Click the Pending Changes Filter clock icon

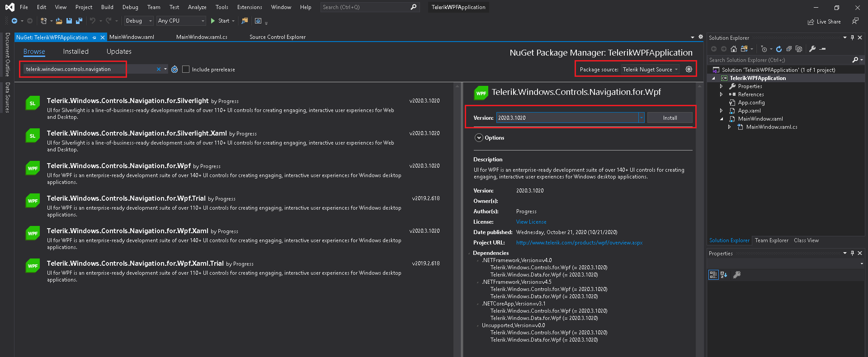click(764, 49)
